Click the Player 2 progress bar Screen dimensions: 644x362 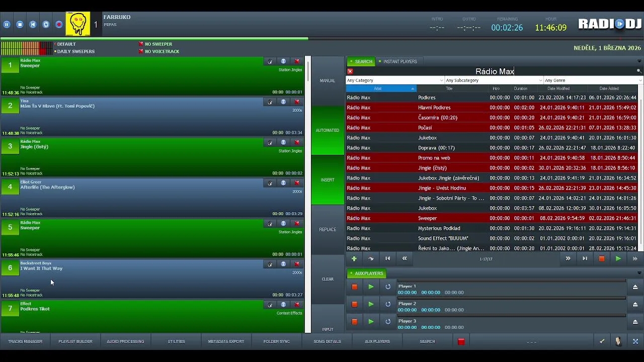[x=512, y=299]
